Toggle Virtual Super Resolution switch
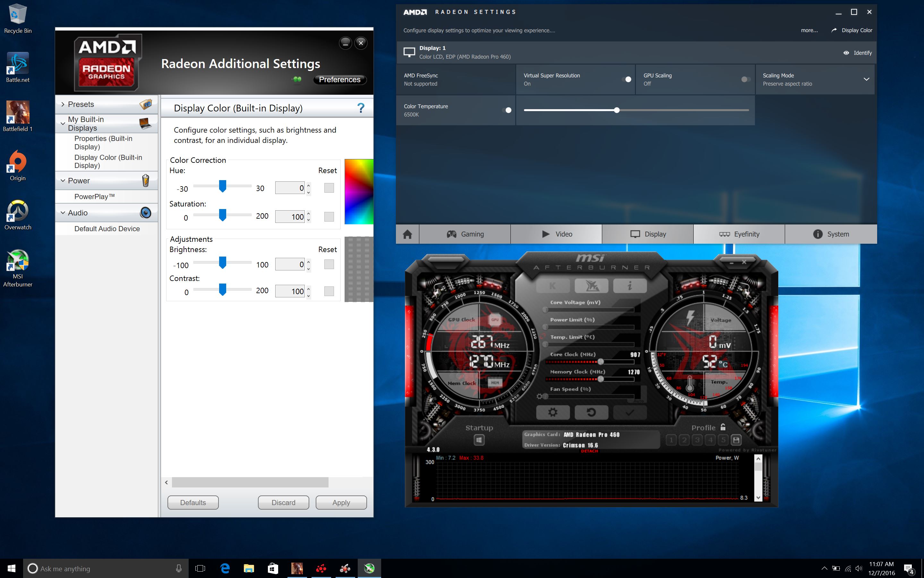The width and height of the screenshot is (924, 578). point(627,79)
